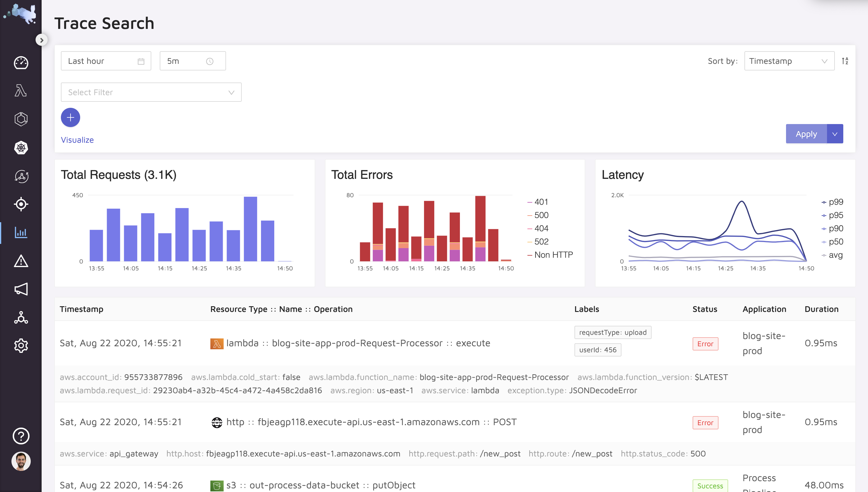The height and width of the screenshot is (492, 868).
Task: Open the alerts triangle warning icon
Action: 21,261
